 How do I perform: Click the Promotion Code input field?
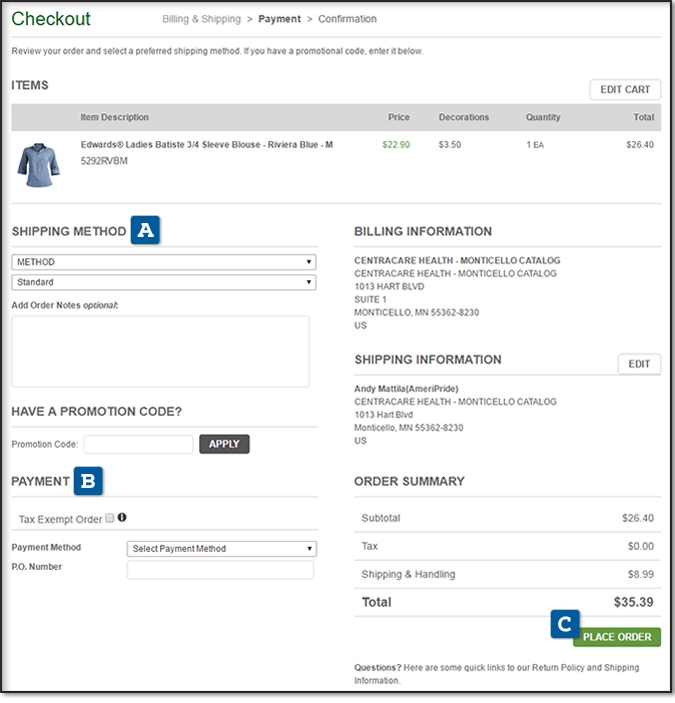138,444
